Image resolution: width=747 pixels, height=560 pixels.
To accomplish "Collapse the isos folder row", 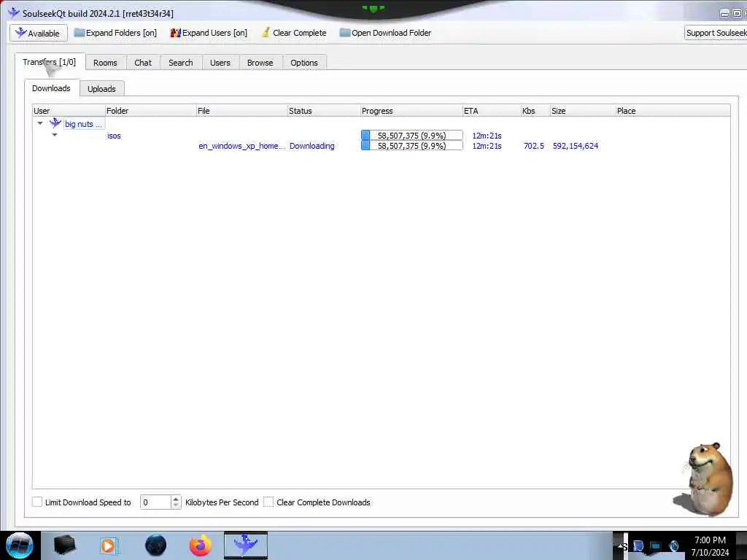I will pos(55,135).
